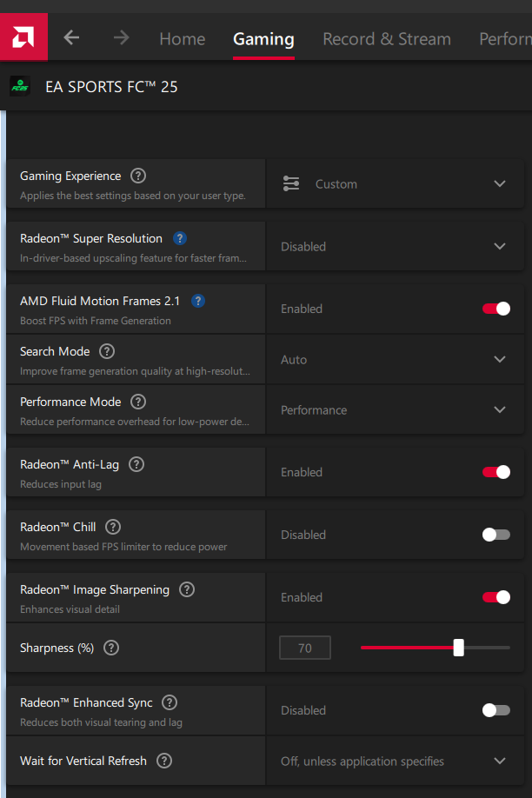Turn on Radeon Enhanced Sync
Image resolution: width=532 pixels, height=798 pixels.
(496, 710)
